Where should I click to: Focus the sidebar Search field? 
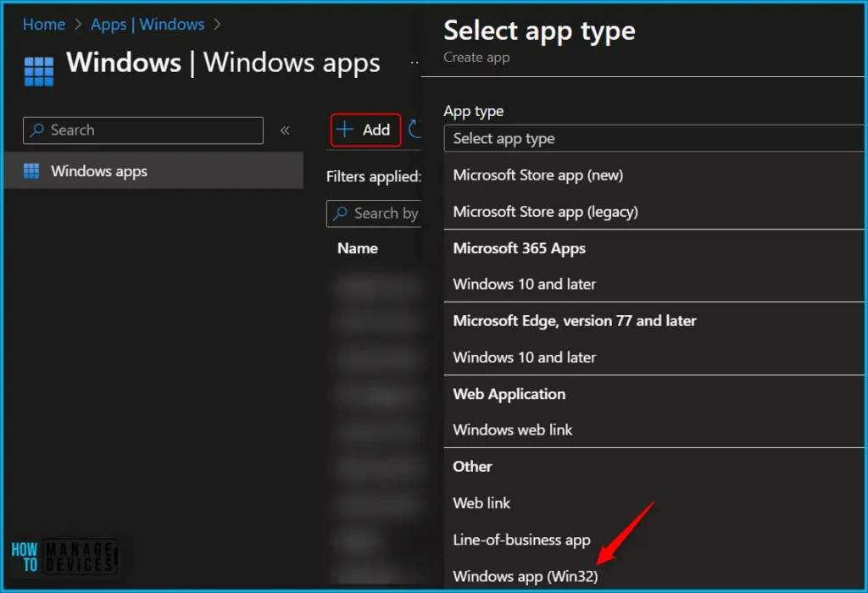tap(142, 130)
